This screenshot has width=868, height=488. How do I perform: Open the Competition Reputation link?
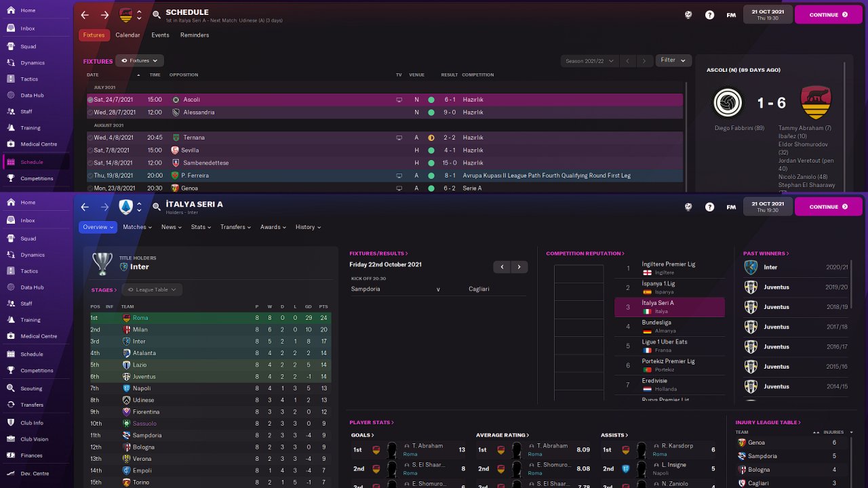click(585, 253)
